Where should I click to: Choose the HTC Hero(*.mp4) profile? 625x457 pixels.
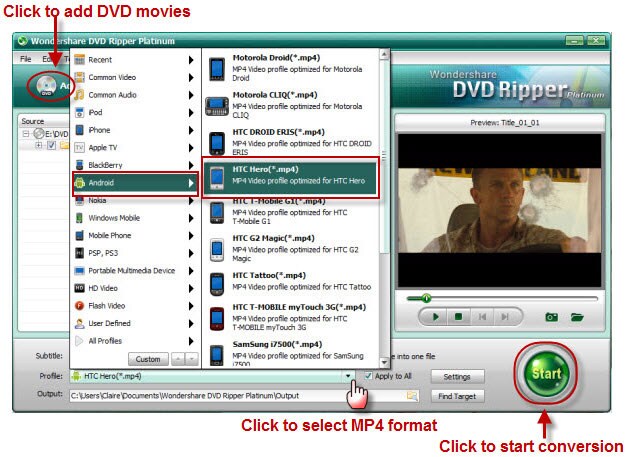(291, 176)
